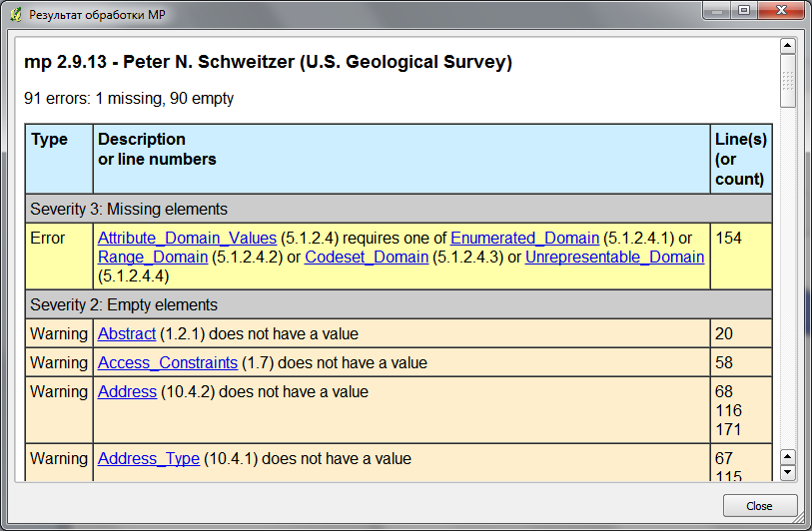Open the Attribute_Domain_Values link
Viewport: 812px width, 531px height.
187,239
